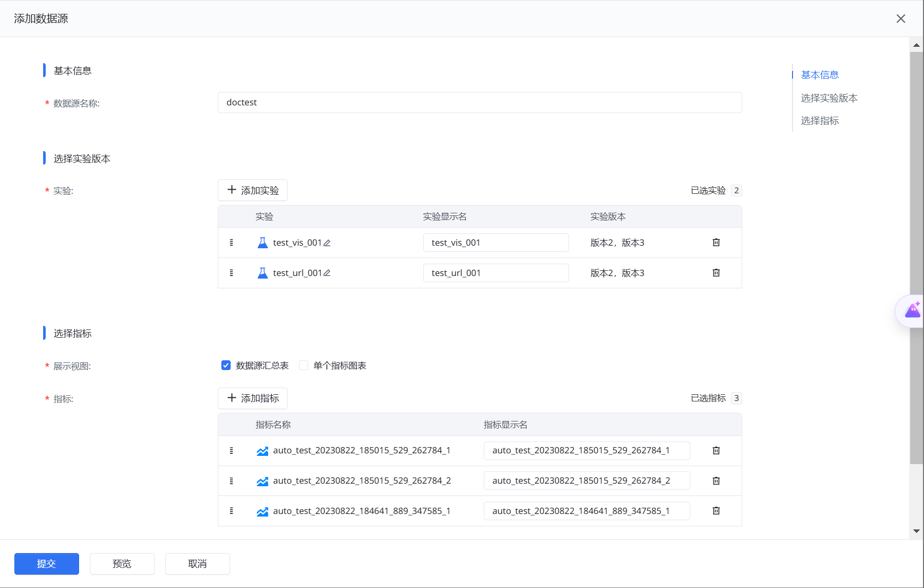
Task: Click the 数据源名称 input containing doctest
Action: click(480, 103)
